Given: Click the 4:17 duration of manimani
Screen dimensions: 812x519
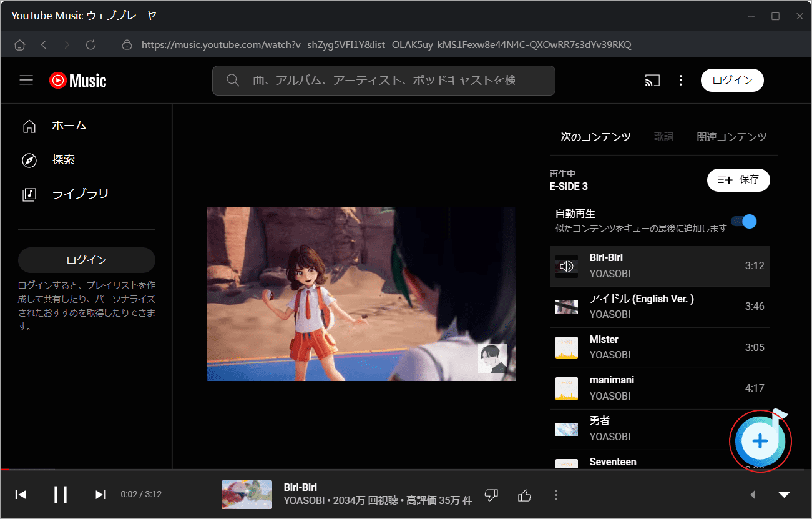Looking at the screenshot, I should [x=755, y=388].
